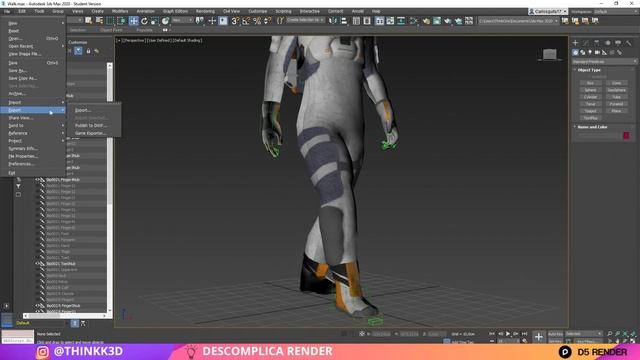Image resolution: width=640 pixels, height=360 pixels.
Task: Select the Lights category icon
Action: point(590,52)
